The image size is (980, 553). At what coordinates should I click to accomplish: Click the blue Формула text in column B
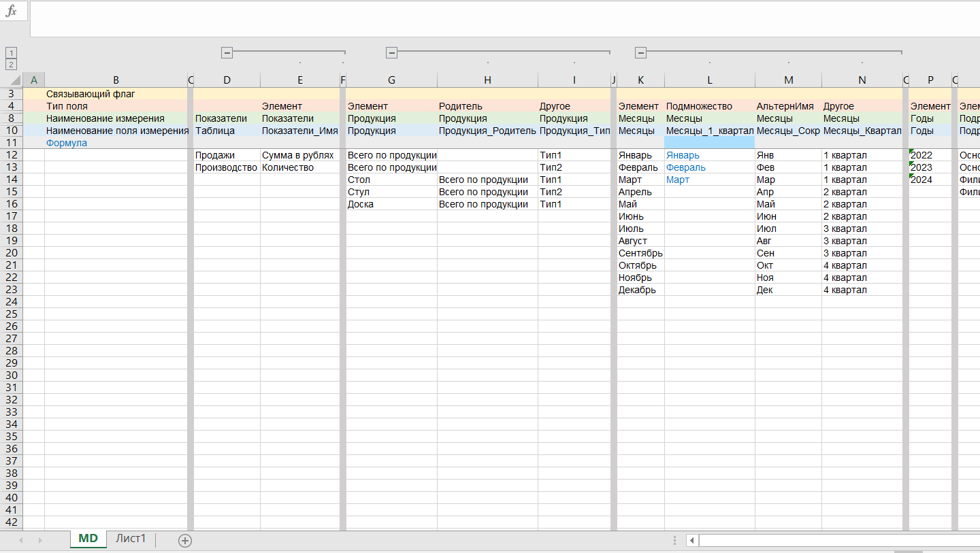(x=67, y=143)
